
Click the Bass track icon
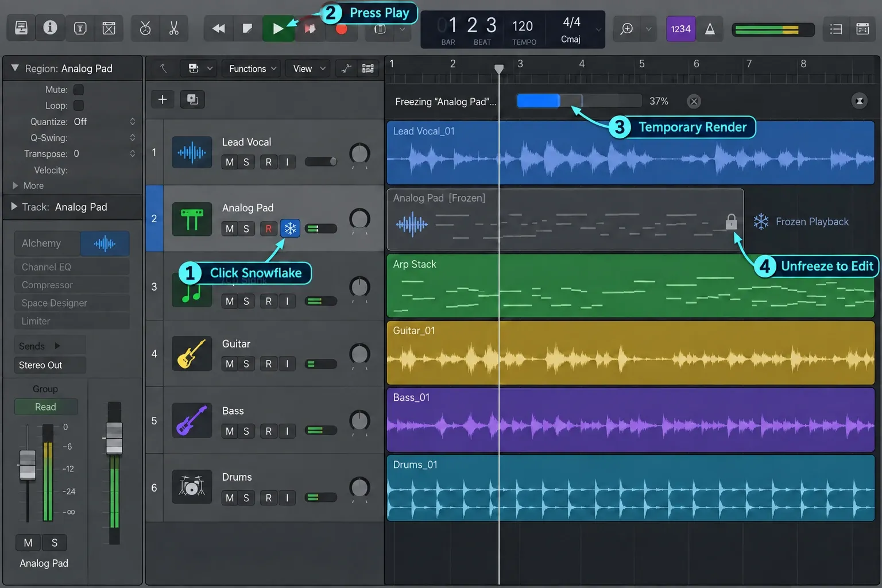[x=192, y=420]
